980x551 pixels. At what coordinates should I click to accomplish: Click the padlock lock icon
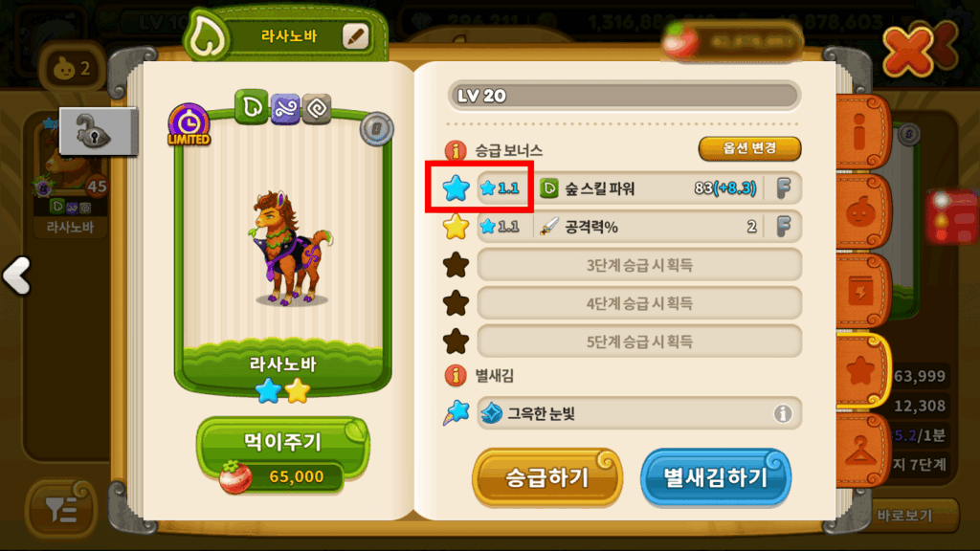pyautogui.click(x=97, y=131)
